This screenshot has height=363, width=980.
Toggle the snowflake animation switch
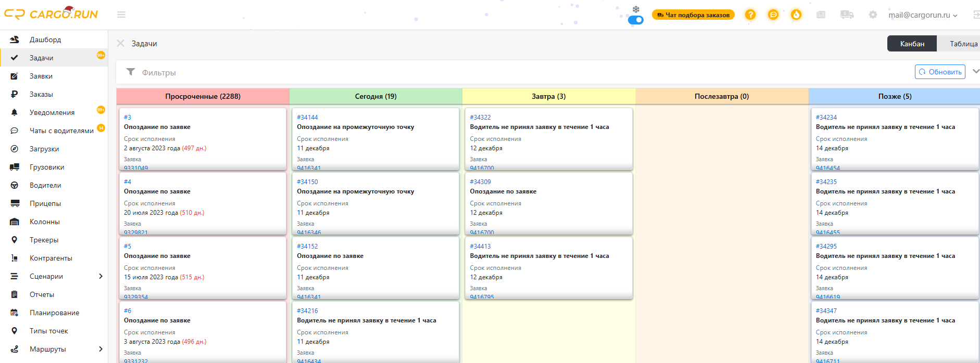tap(635, 20)
